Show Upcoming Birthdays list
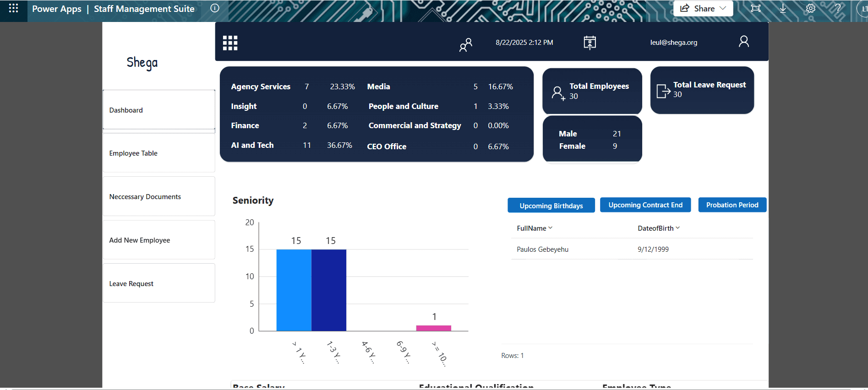 (551, 206)
